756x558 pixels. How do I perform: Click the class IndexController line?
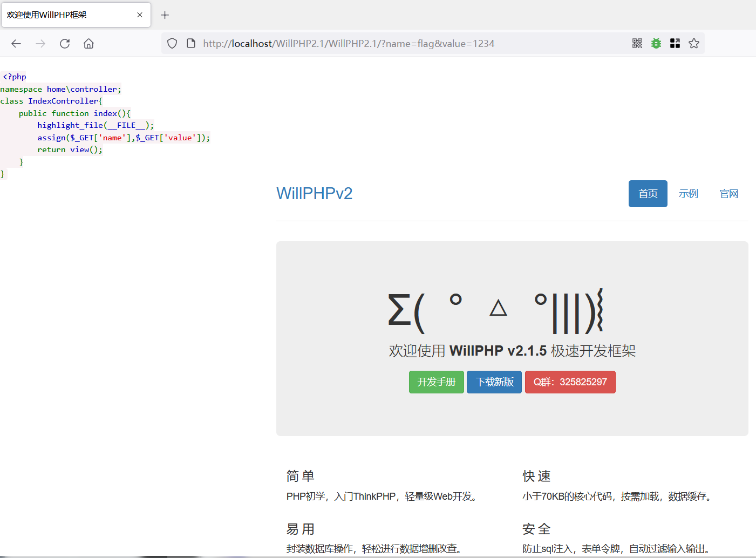tap(51, 101)
